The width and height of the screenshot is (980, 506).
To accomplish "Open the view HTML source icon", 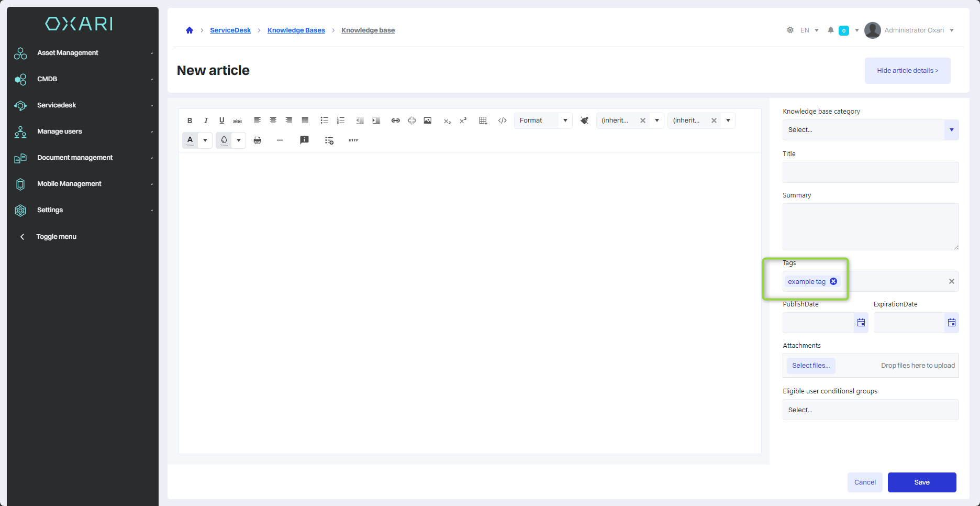I will coord(503,120).
